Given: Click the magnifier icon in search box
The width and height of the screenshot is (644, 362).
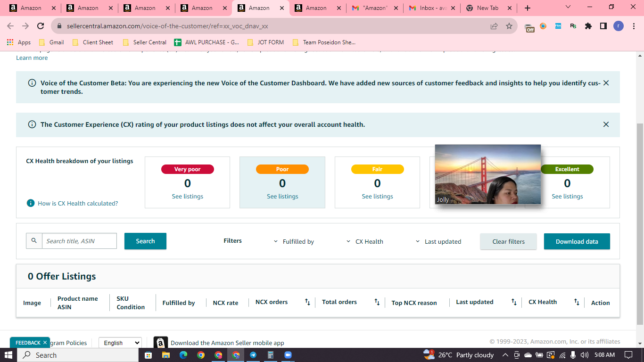Looking at the screenshot, I should pyautogui.click(x=34, y=241).
